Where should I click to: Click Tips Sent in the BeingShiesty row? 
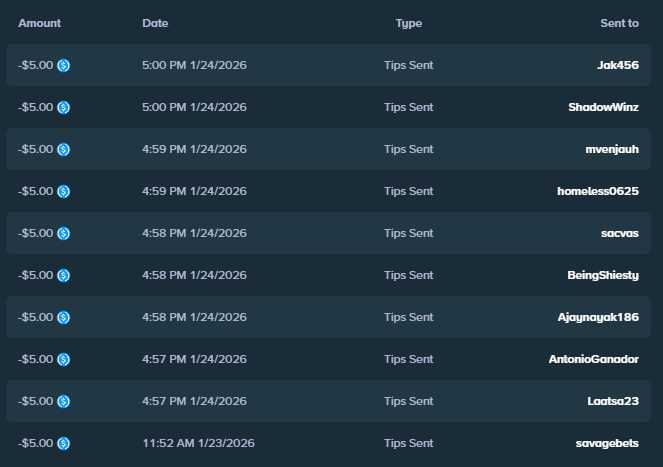click(x=409, y=275)
